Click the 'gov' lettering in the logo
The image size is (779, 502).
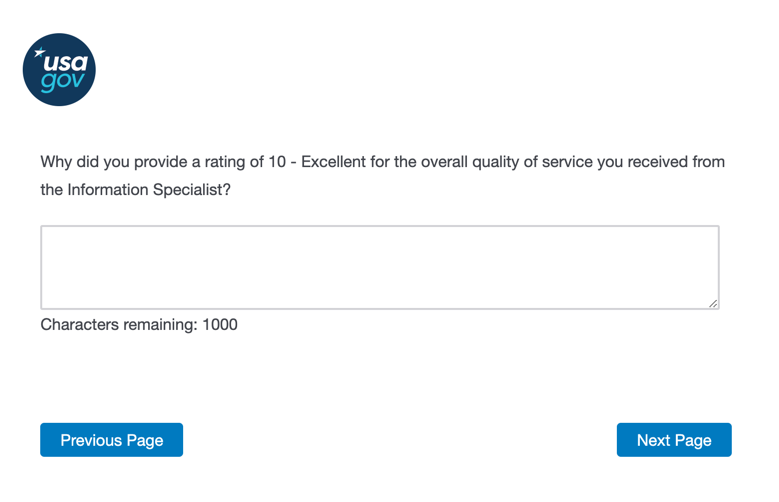coord(63,82)
